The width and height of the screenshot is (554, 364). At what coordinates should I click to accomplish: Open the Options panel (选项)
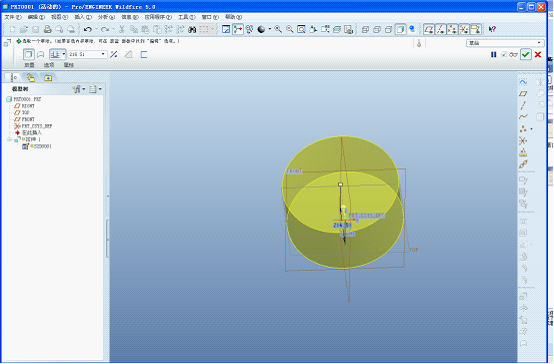click(x=49, y=65)
